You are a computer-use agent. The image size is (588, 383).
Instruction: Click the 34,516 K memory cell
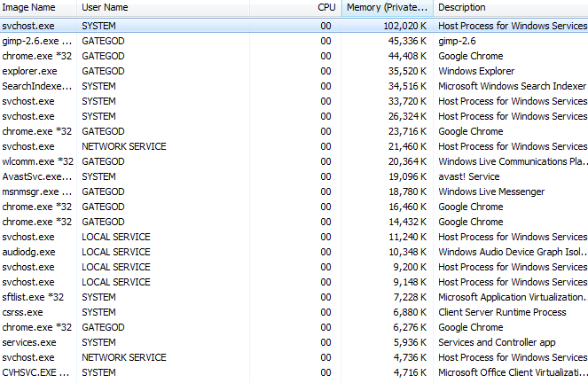point(407,86)
